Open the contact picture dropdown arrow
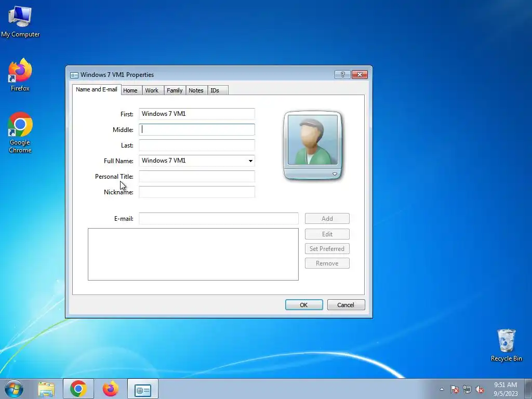This screenshot has width=532, height=399. [x=335, y=174]
